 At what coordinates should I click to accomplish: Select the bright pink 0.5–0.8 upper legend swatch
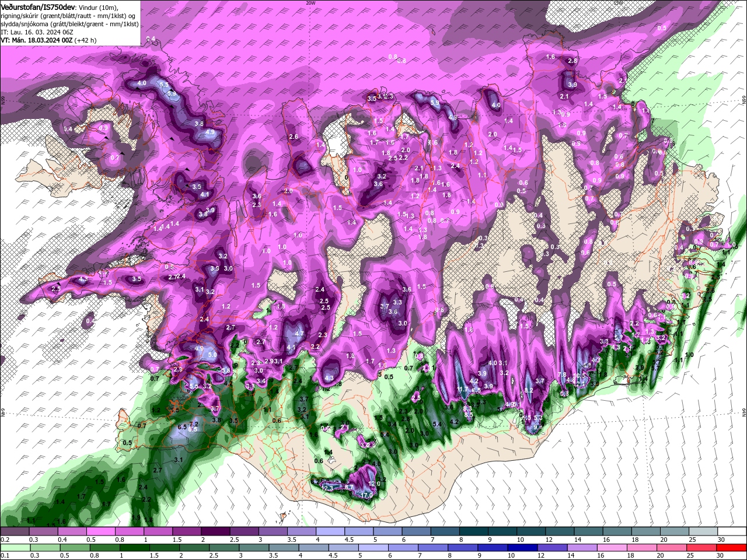100,531
